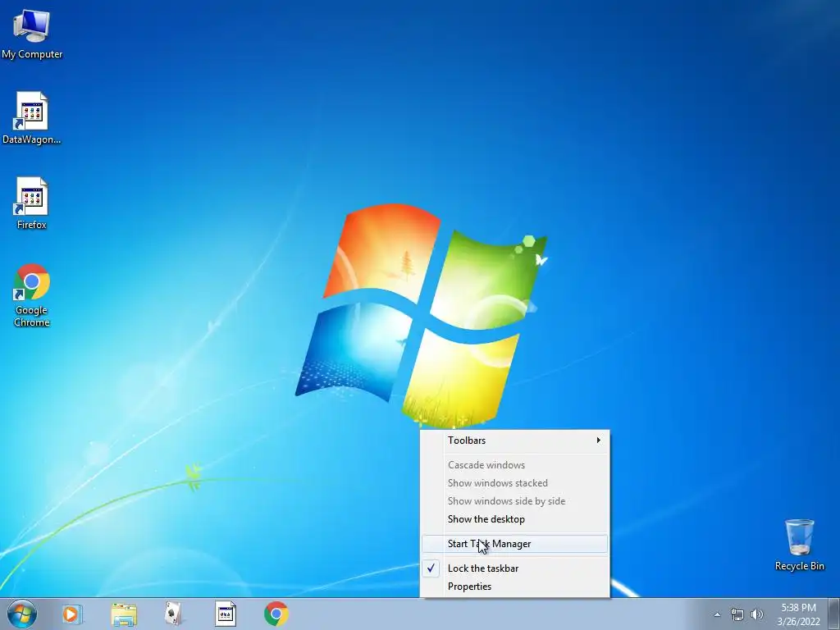840x630 pixels.
Task: Click the Show desktop strip at taskbar end
Action: 834,614
